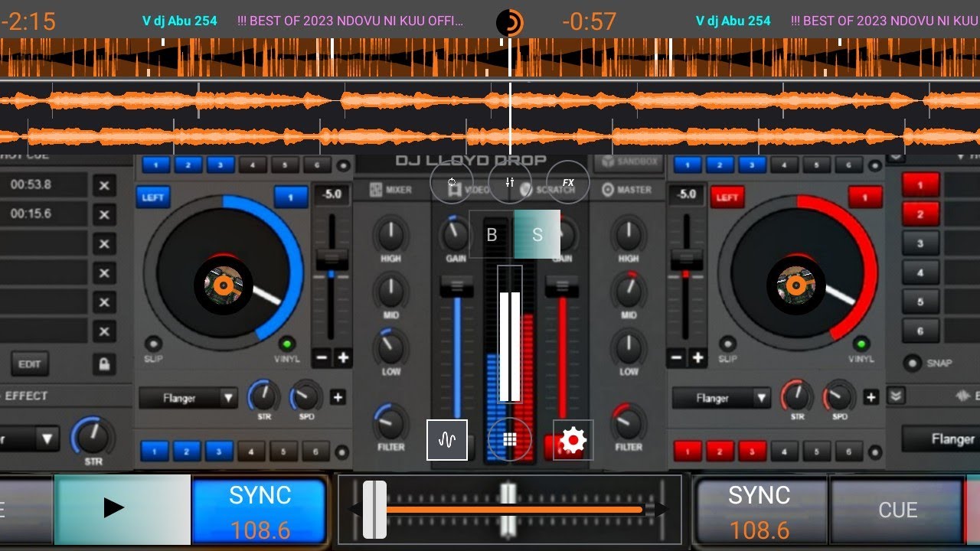Screen dimensions: 980x551
Task: Trigger red sampler pad 2 in right panel
Action: [920, 214]
